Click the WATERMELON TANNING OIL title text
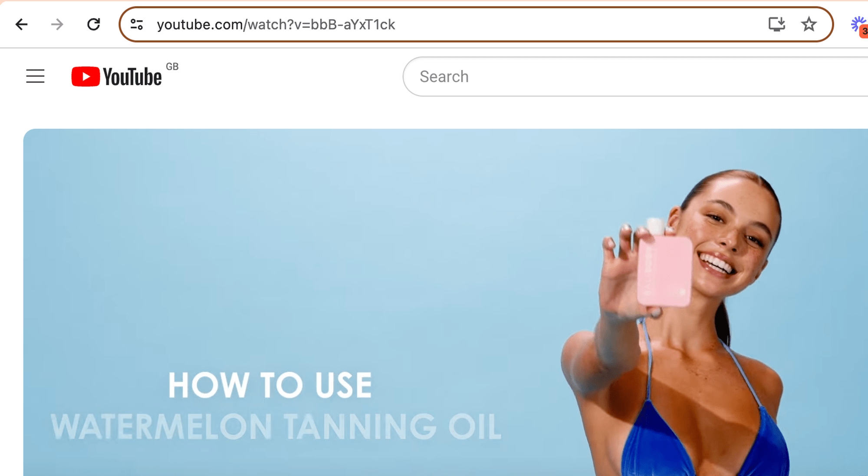The width and height of the screenshot is (868, 476). [276, 426]
